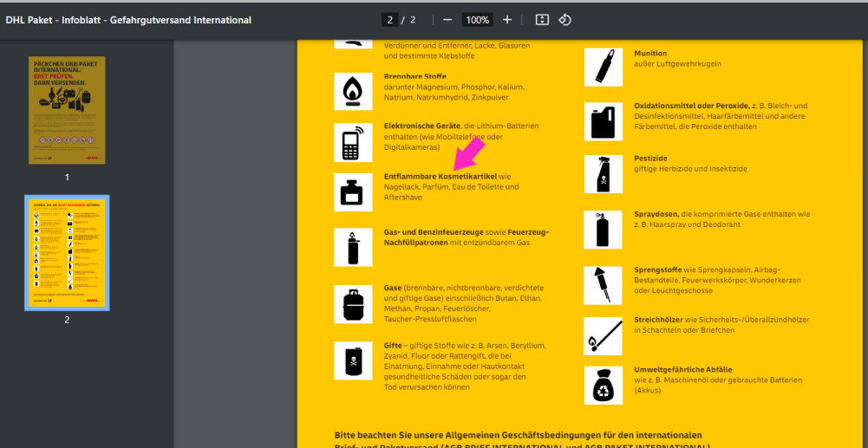The height and width of the screenshot is (448, 868).
Task: Click the lighter icon for Gas- und Benzinfeuerzeuge
Action: [x=353, y=247]
